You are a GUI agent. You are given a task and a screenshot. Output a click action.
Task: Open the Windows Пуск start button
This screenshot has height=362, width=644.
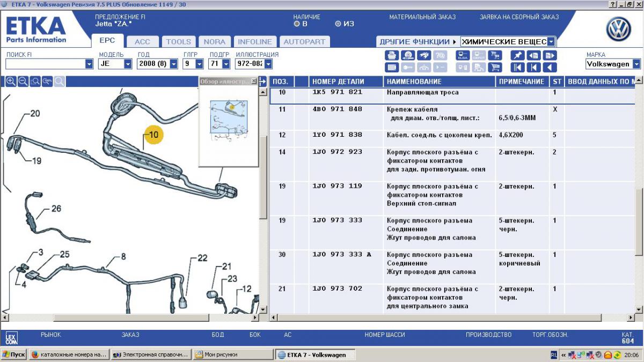tap(14, 355)
